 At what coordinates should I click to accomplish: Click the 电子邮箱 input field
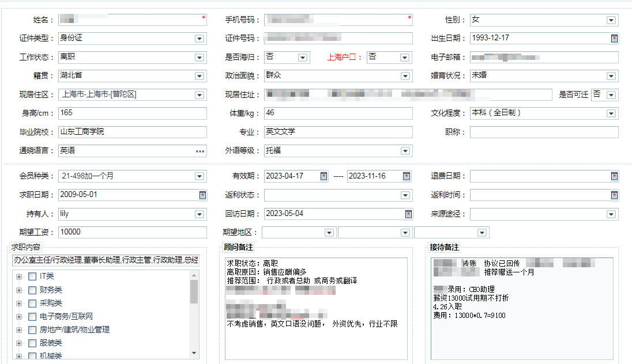[544, 57]
